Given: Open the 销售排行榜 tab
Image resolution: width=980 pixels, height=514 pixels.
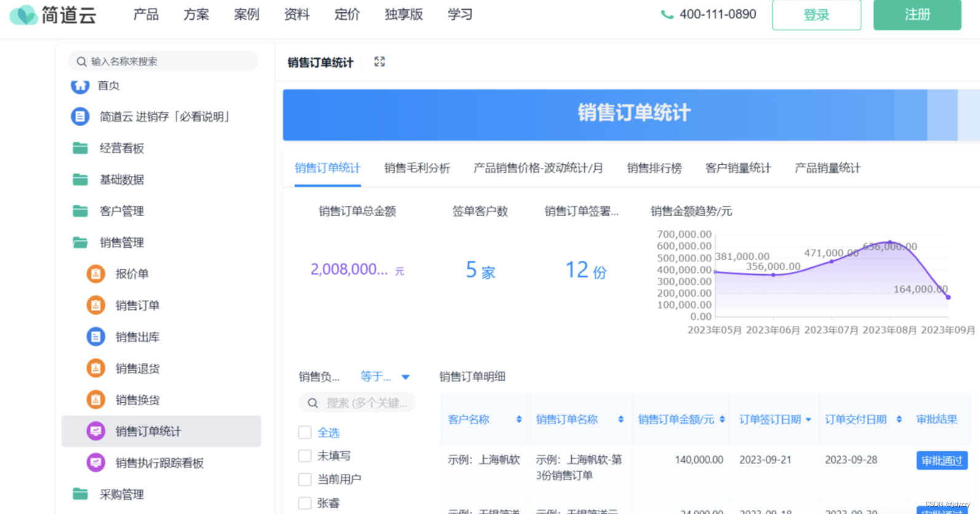Looking at the screenshot, I should pos(654,168).
